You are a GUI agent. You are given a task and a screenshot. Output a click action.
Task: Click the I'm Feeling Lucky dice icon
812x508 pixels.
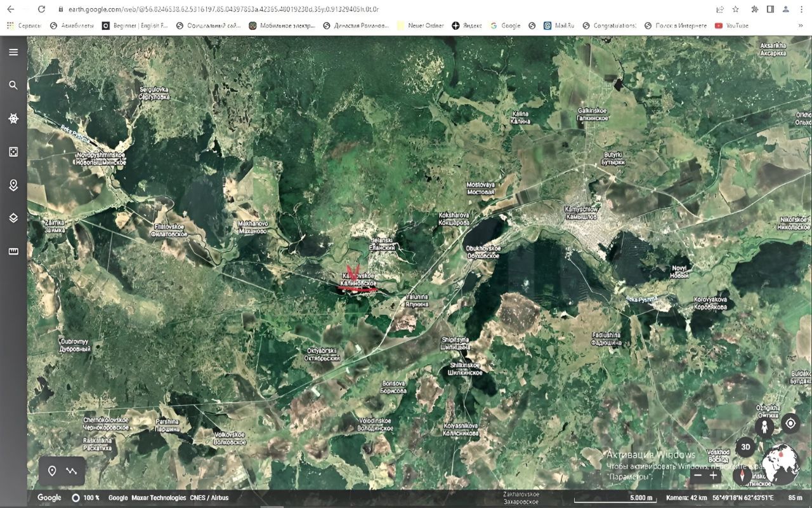(13, 152)
